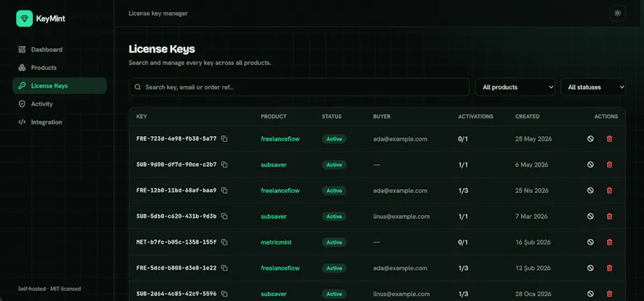The height and width of the screenshot is (301, 644).
Task: Delete key FRE-723d-4e98-fb38-5a77
Action: point(609,138)
